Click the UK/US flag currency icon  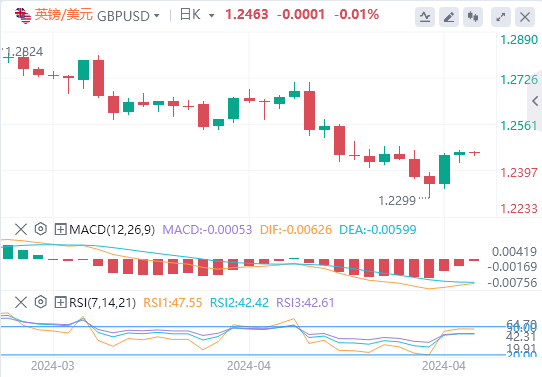coord(23,16)
